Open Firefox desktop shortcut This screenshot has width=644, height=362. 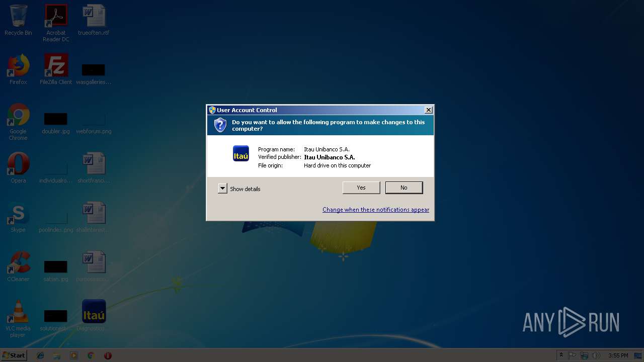[x=18, y=69]
